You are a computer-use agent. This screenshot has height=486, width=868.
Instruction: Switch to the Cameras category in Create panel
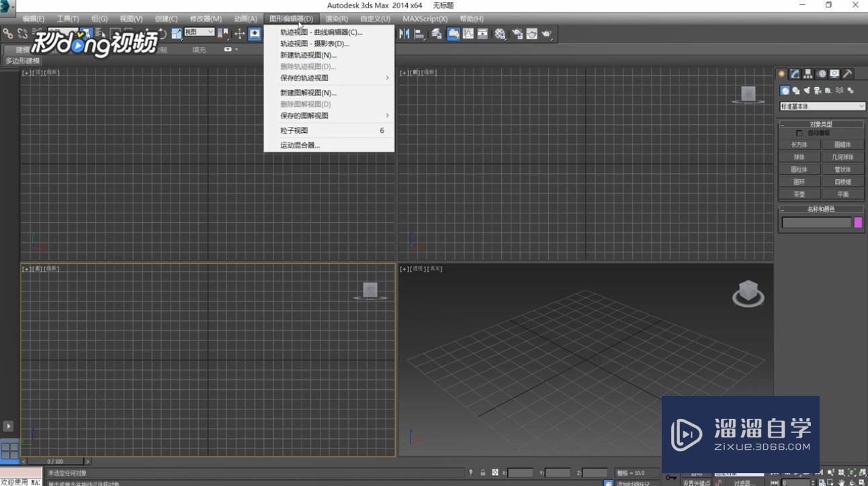817,90
